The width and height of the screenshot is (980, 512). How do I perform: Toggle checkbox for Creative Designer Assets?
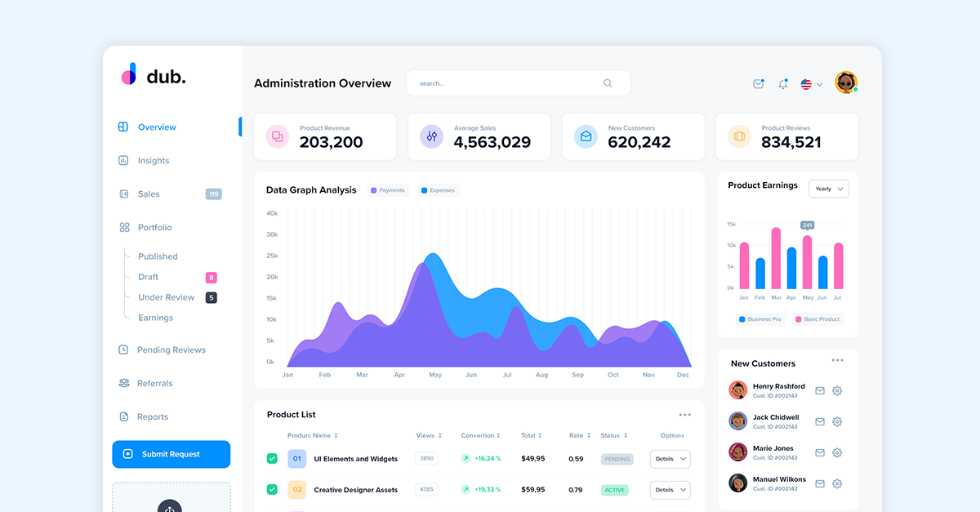(x=272, y=490)
